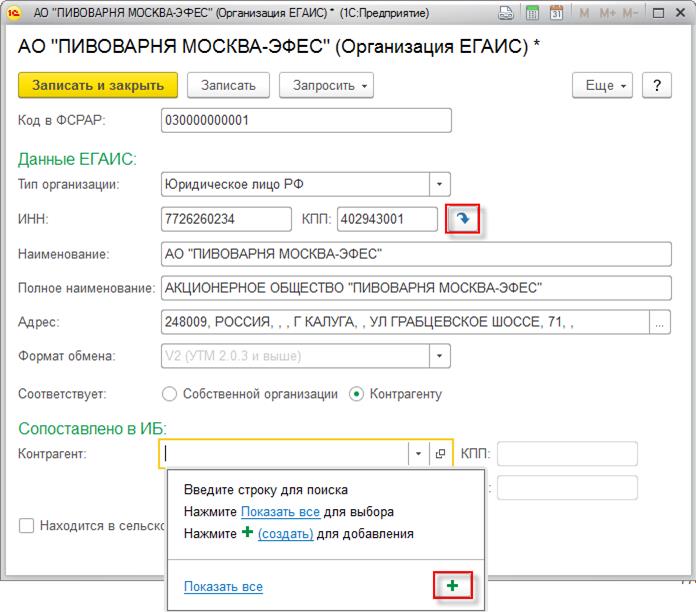Close the organization window

(x=680, y=13)
